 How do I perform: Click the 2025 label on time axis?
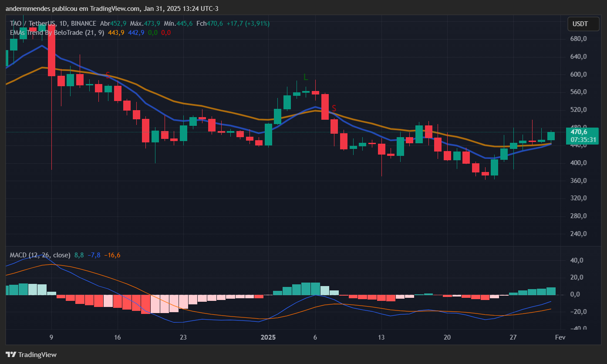[x=268, y=337]
